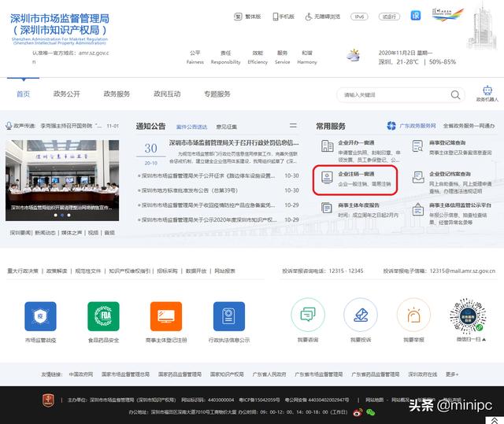Open the 市场监管战疫 blue icon

coord(40,317)
